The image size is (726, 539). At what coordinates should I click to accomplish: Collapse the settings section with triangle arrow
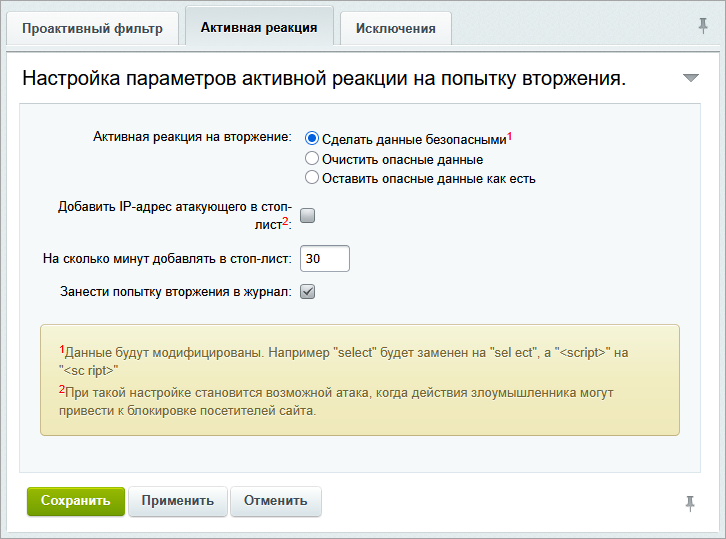pos(690,78)
